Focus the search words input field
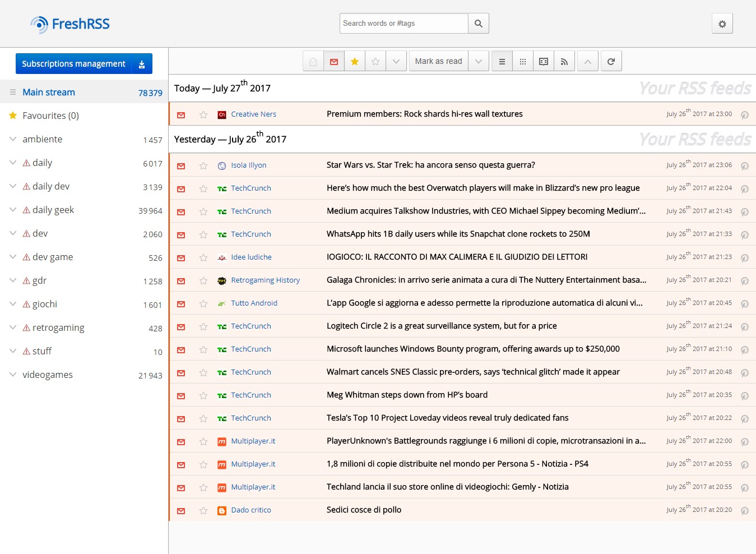 point(404,24)
